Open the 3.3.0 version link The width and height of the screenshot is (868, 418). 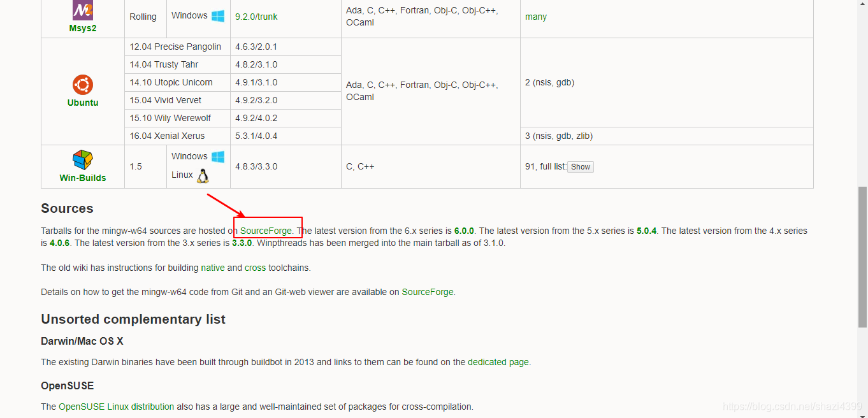point(242,243)
